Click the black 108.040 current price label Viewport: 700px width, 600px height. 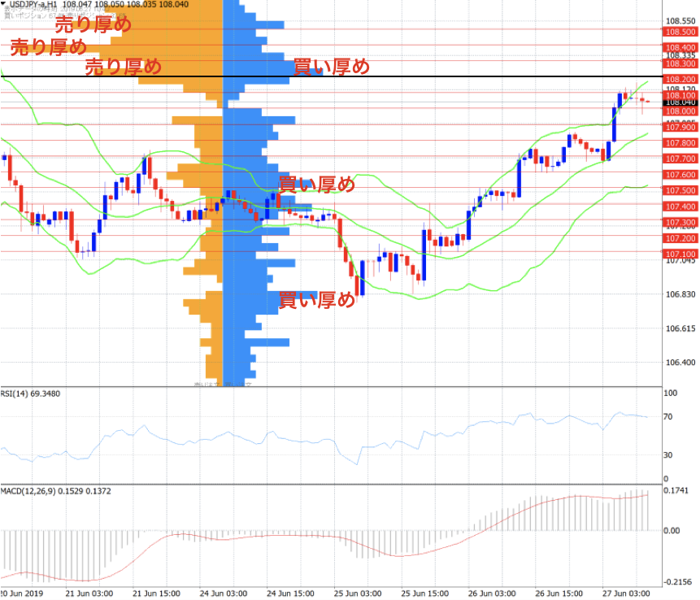tap(680, 102)
